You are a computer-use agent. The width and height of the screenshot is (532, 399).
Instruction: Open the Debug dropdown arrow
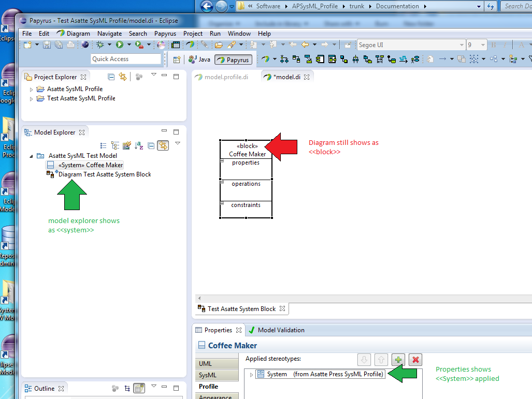point(109,45)
